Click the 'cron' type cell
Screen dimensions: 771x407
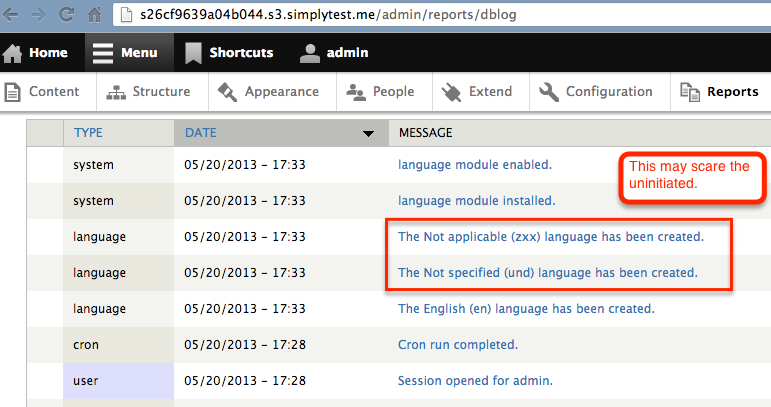tap(86, 345)
